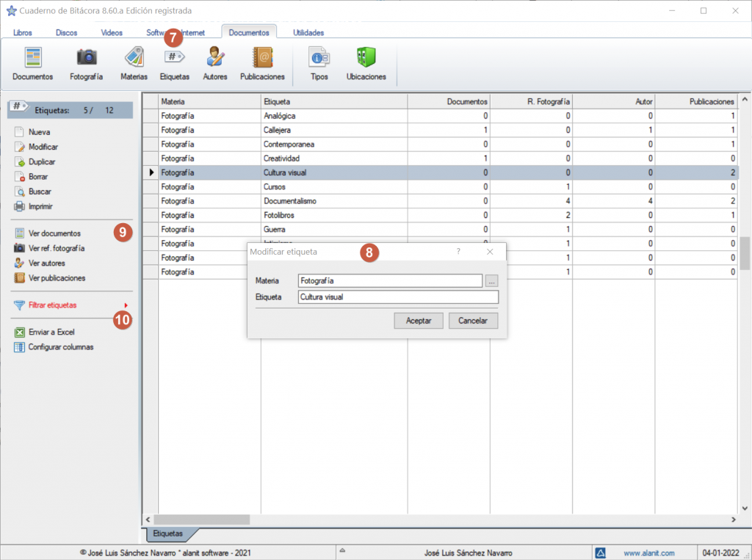The image size is (752, 560).
Task: Open the Documentos toolbar icon
Action: pos(32,62)
